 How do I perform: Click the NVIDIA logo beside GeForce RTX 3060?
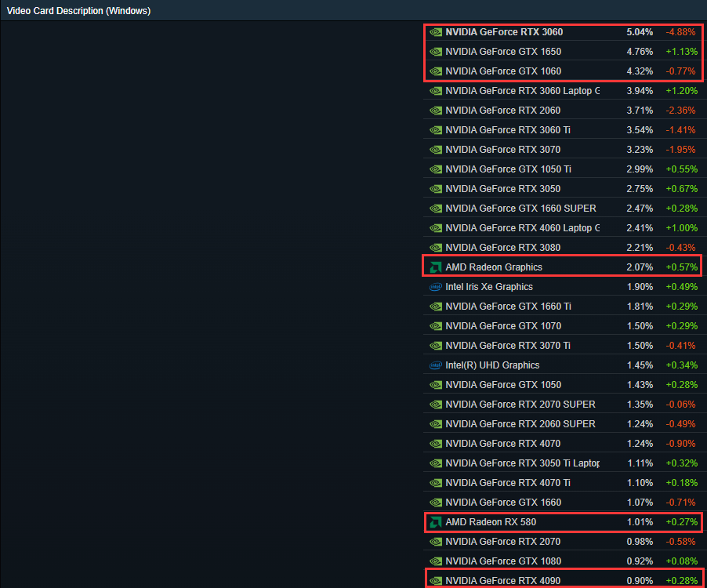tap(436, 32)
